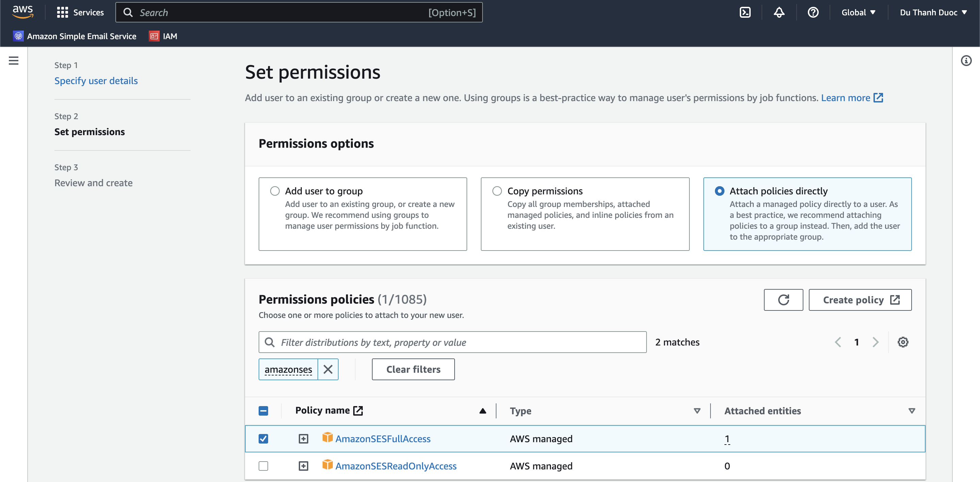Click the IAM shortcut icon
The height and width of the screenshot is (482, 980).
(154, 36)
